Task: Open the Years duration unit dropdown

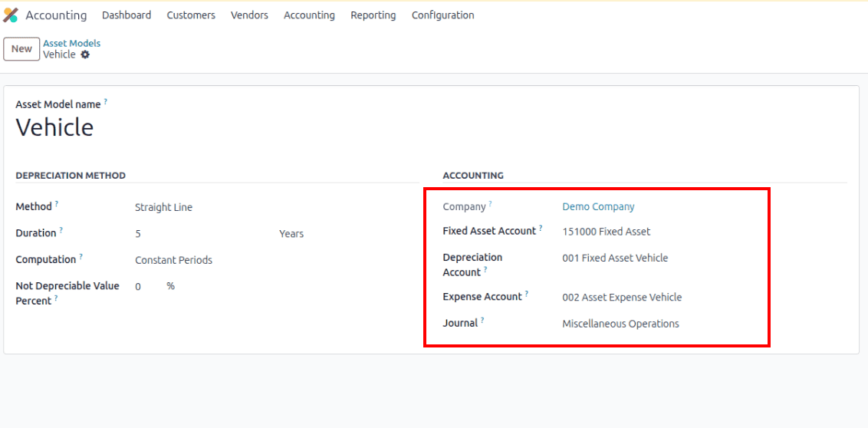Action: click(x=291, y=234)
